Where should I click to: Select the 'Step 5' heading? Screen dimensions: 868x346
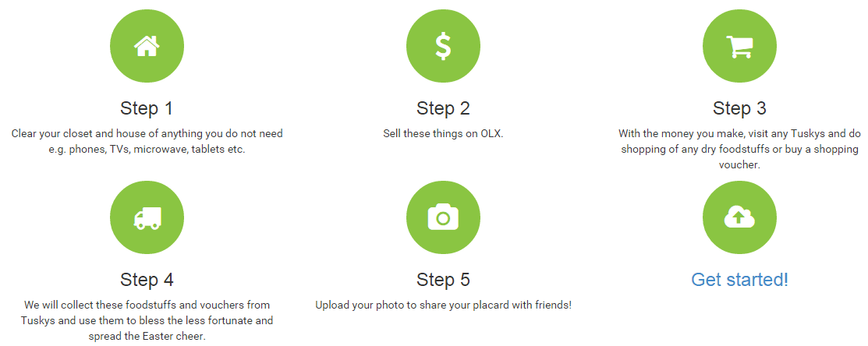(443, 280)
